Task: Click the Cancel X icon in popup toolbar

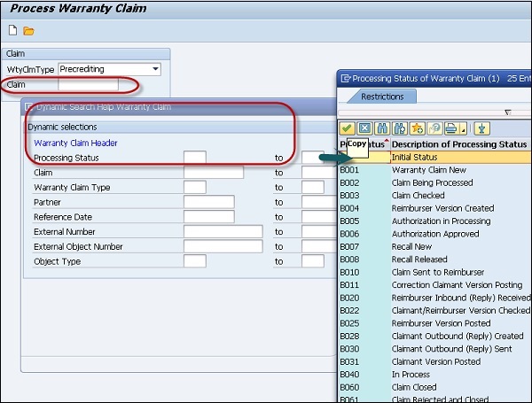Action: pyautogui.click(x=364, y=128)
